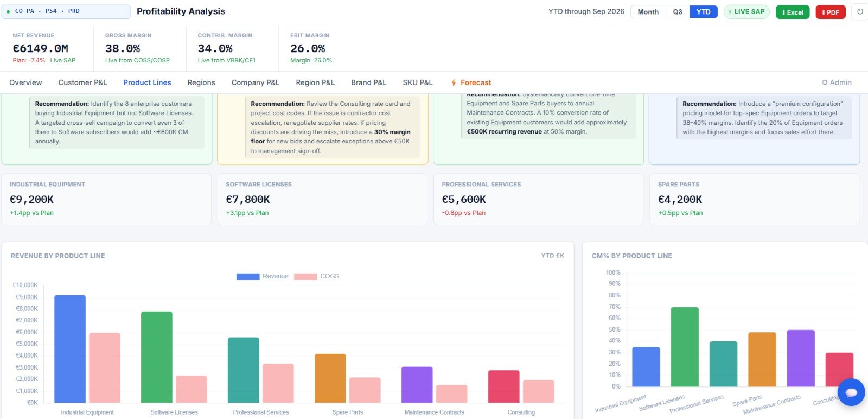Click the blue Industrial Equipment revenue bar
This screenshot has height=419, width=868.
(x=70, y=349)
